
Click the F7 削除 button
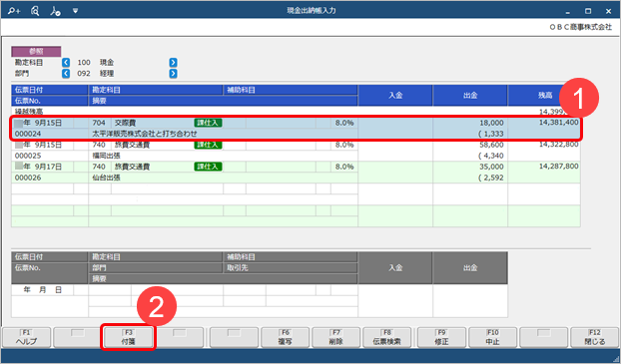click(x=335, y=337)
